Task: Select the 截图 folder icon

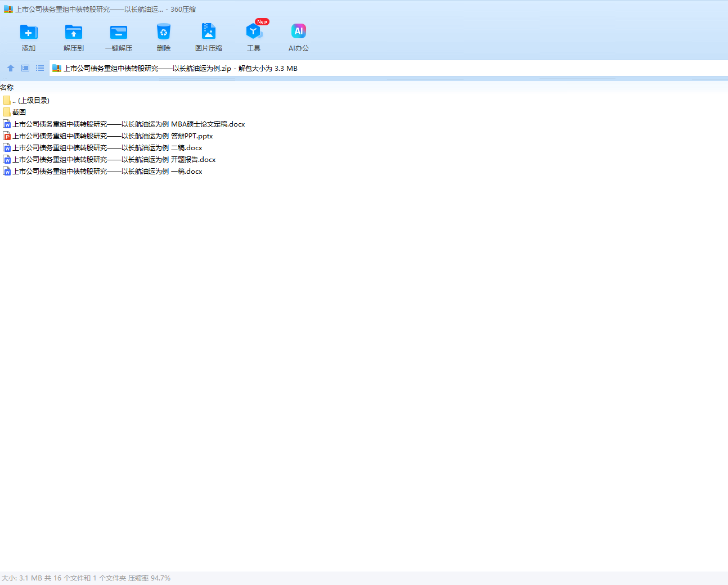Action: [7, 112]
